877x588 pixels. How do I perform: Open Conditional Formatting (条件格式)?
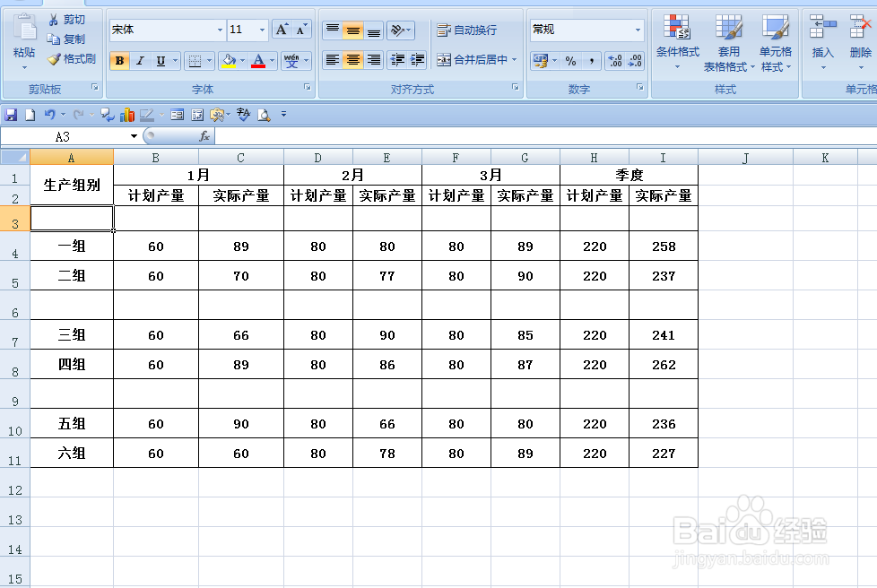(x=677, y=42)
